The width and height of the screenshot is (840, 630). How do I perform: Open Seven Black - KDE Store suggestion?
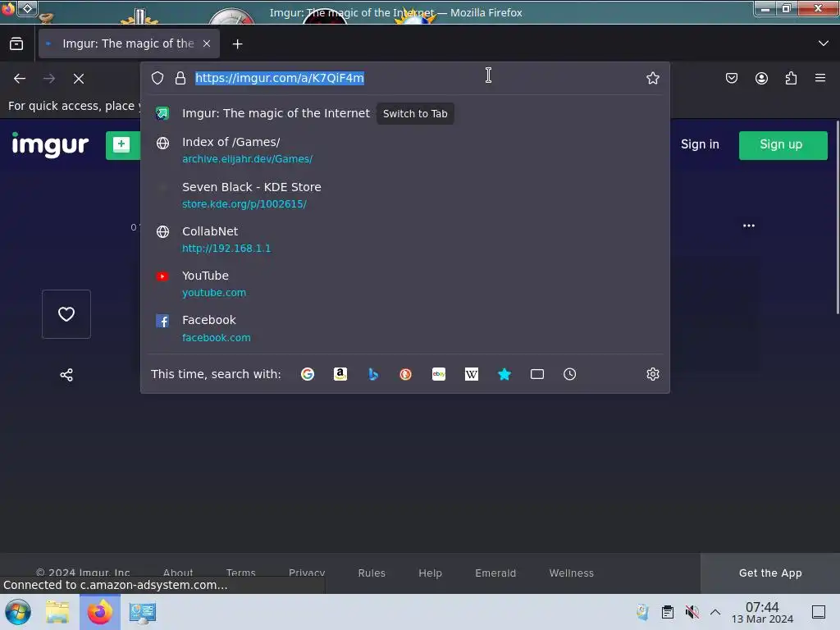405,195
